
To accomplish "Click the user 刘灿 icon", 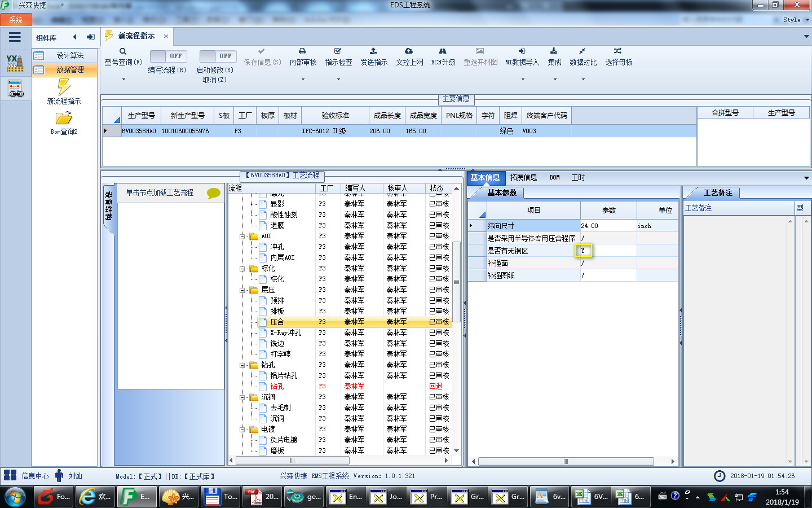I will click(x=59, y=476).
